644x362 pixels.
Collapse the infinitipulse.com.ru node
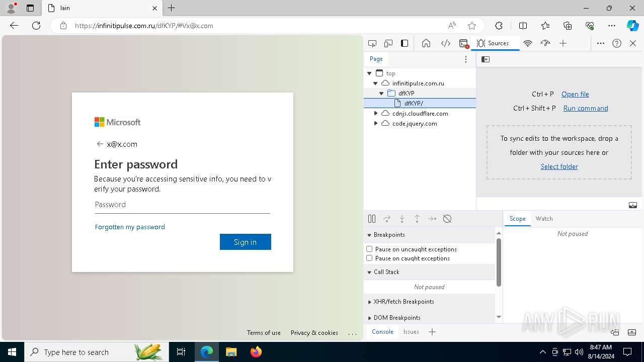(x=375, y=83)
